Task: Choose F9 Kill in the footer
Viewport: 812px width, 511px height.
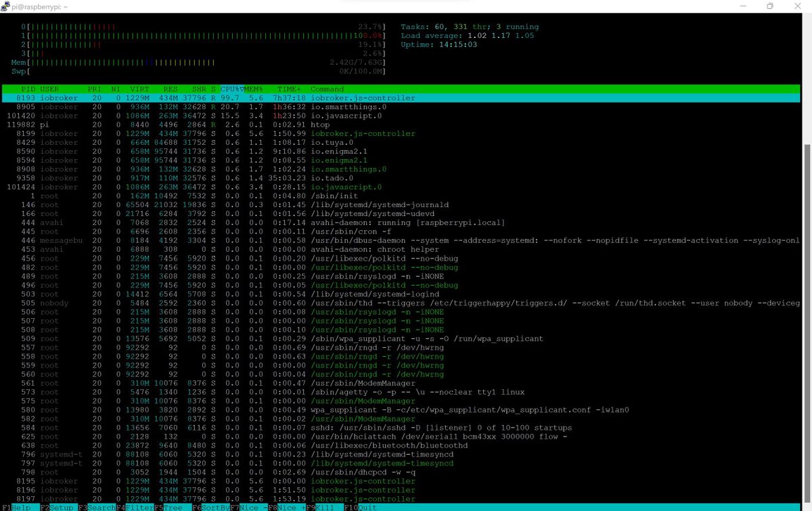Action: coord(324,507)
